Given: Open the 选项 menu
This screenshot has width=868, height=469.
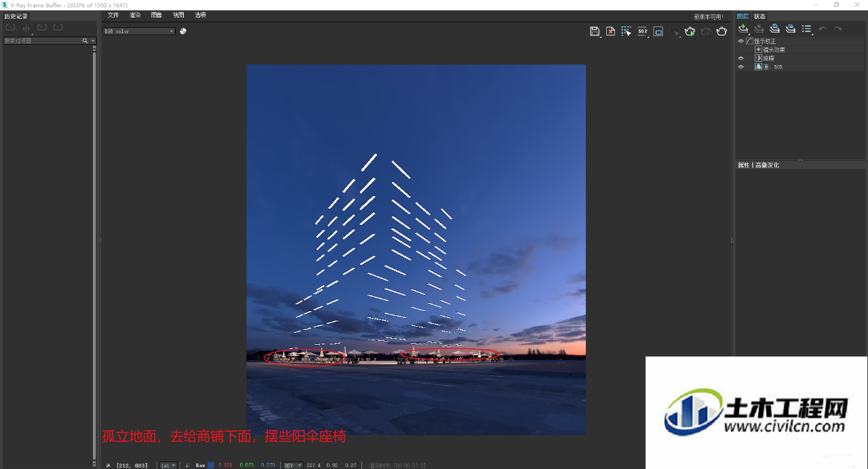Looking at the screenshot, I should (200, 15).
